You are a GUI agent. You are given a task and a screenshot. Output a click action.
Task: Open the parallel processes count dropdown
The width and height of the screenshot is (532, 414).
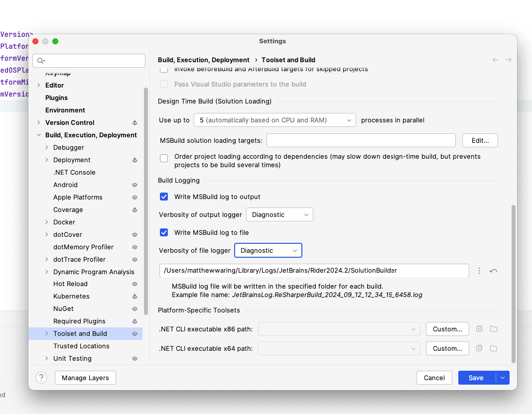tap(275, 120)
